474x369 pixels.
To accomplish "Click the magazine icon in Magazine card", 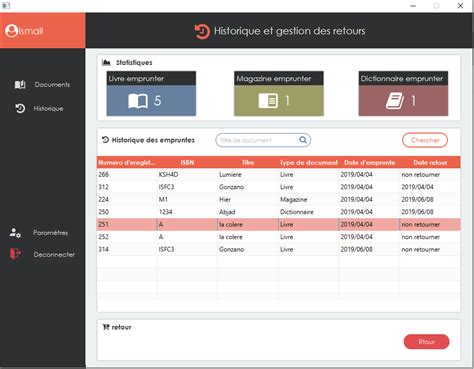I will click(268, 101).
